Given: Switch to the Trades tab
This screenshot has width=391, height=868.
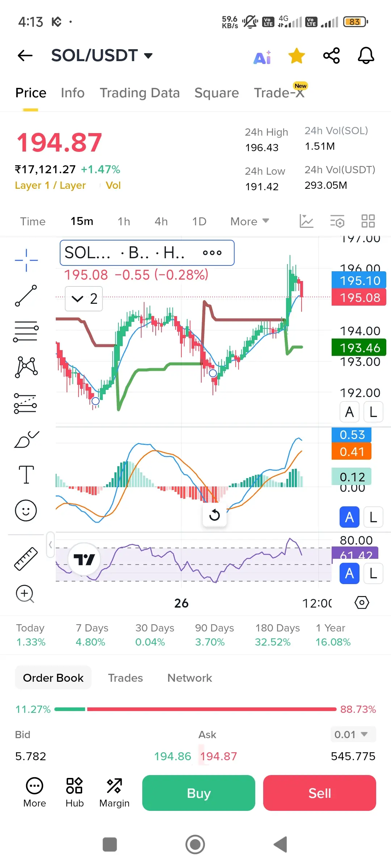Looking at the screenshot, I should coord(126,678).
